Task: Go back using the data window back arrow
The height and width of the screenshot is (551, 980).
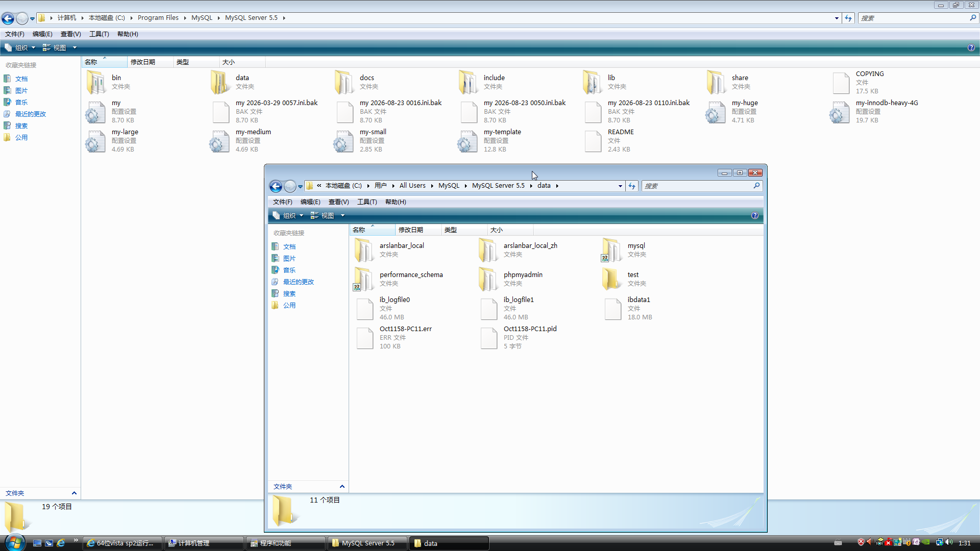Action: pos(276,186)
